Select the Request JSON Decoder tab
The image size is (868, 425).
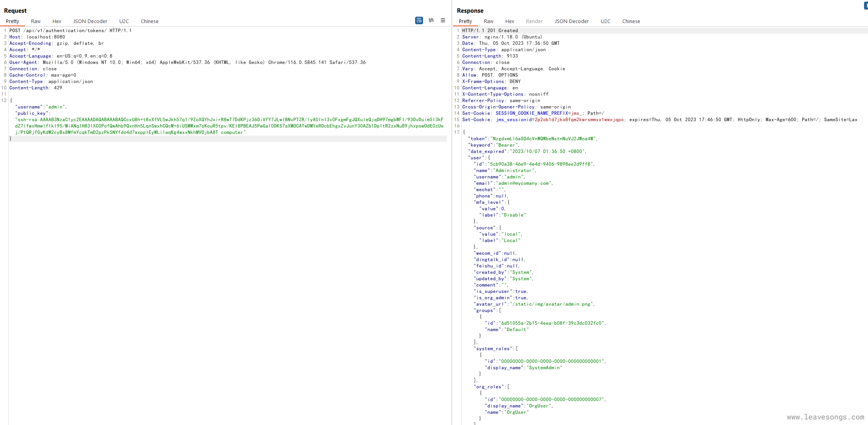pyautogui.click(x=90, y=21)
